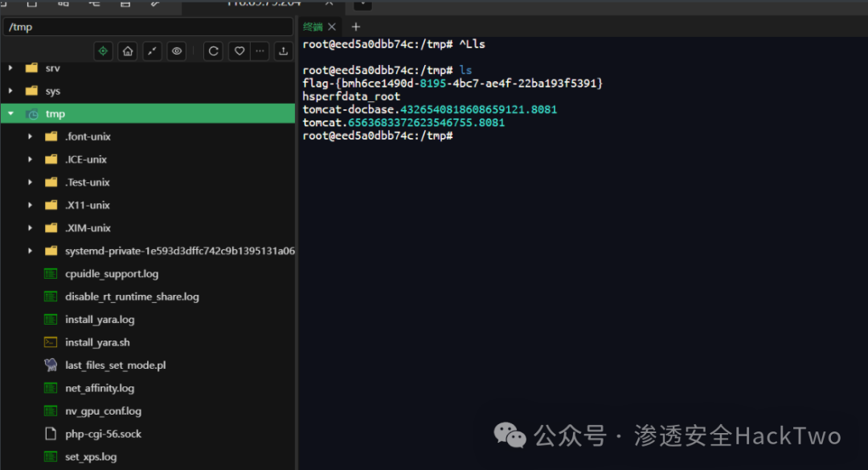Toggle hidden files with the eye icon
This screenshot has width=868, height=470.
(177, 51)
